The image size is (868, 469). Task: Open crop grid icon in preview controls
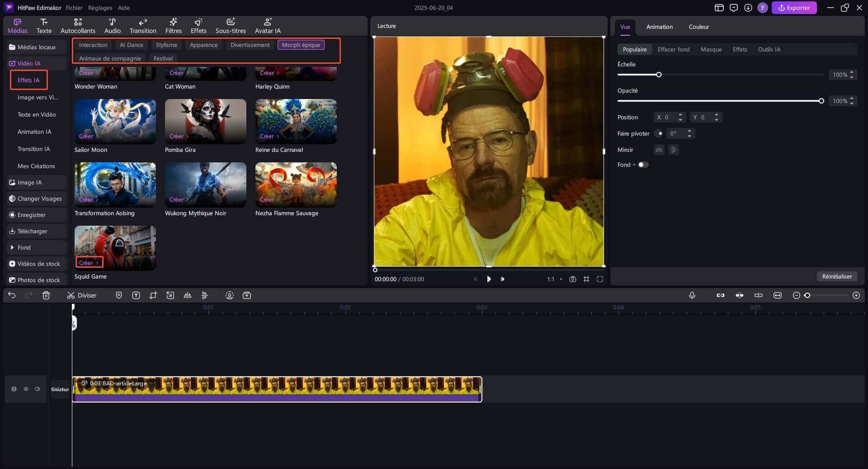coord(586,279)
